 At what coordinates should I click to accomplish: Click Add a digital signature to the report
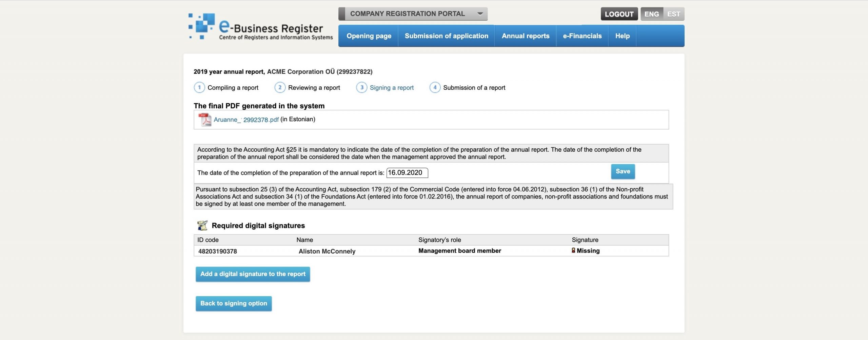pos(253,274)
